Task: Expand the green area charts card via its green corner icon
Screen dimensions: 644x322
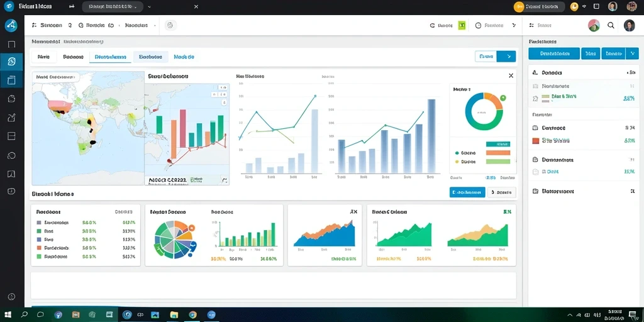Action: coord(508,212)
